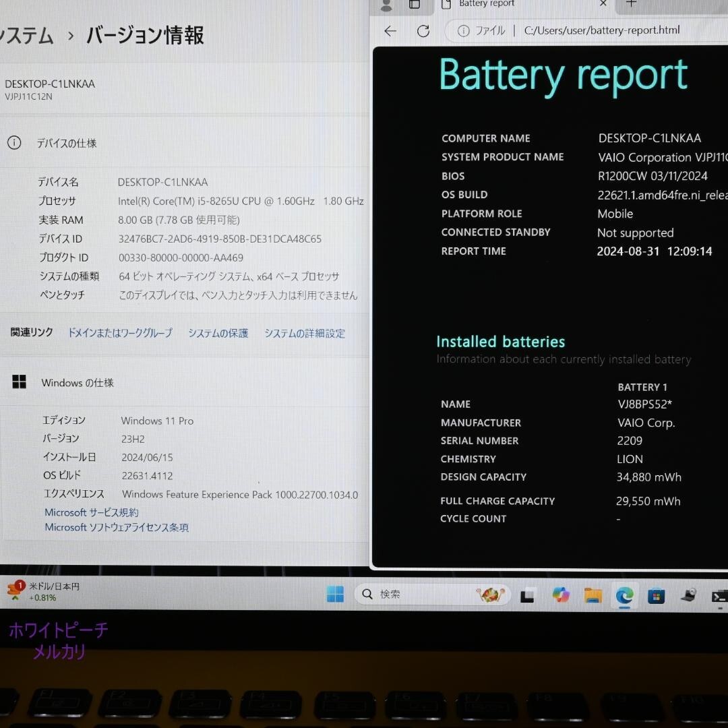Click the BIOS value R1200CW 03/11/2024
728x728 pixels.
coord(653,176)
